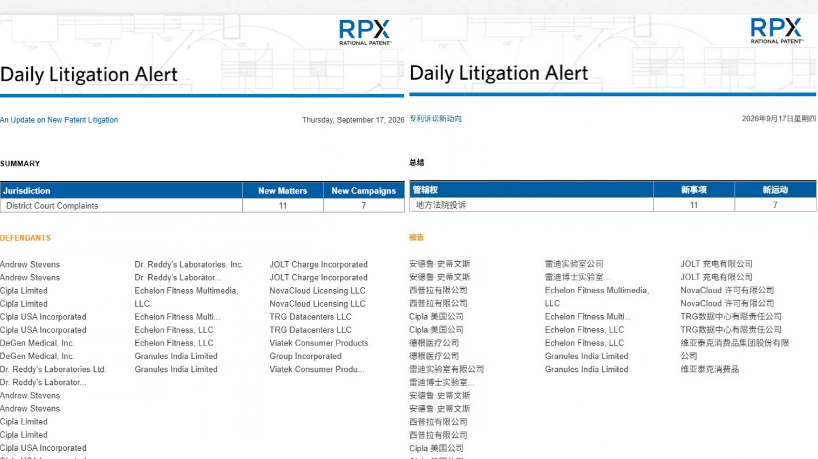
Task: Click RPX logo in the English alert
Action: click(x=365, y=32)
